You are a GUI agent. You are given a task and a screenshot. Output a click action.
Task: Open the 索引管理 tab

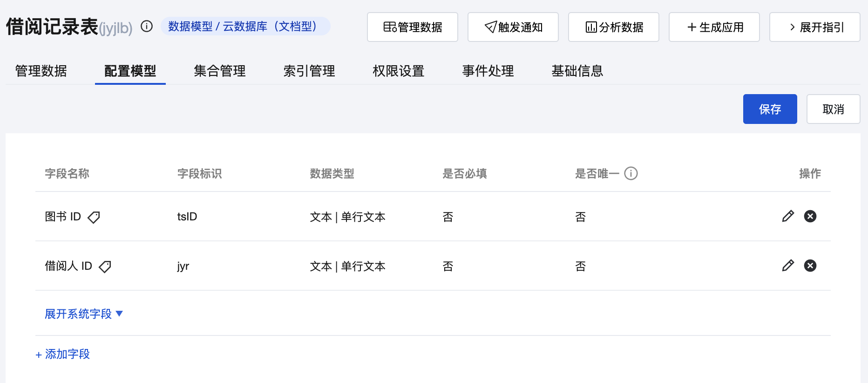[x=309, y=71]
